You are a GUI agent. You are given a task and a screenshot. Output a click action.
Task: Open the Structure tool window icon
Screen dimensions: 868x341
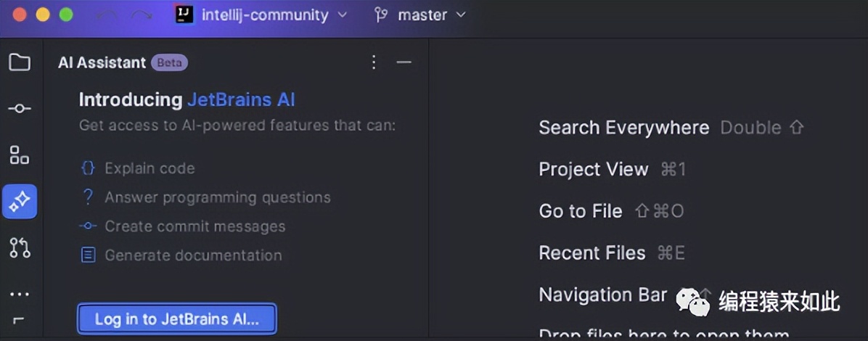coord(20,155)
